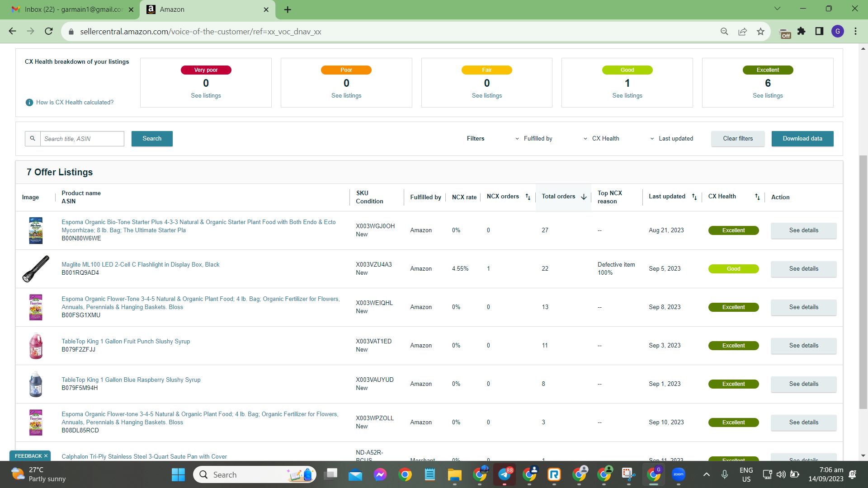Open a new browser tab
The image size is (868, 488).
pos(288,9)
